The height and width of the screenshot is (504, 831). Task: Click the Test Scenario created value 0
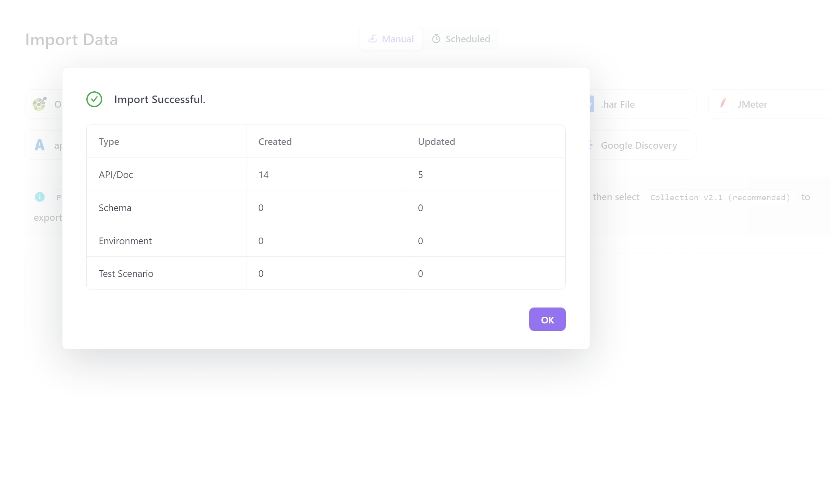click(261, 274)
